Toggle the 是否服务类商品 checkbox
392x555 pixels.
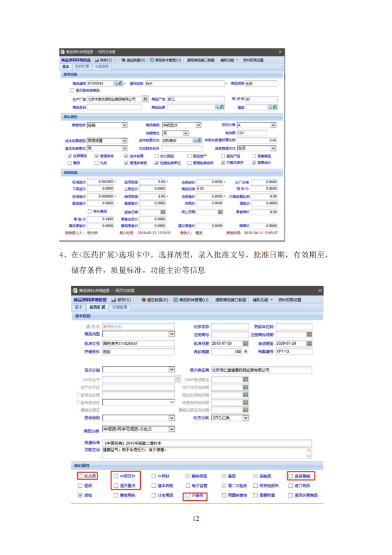[72, 91]
